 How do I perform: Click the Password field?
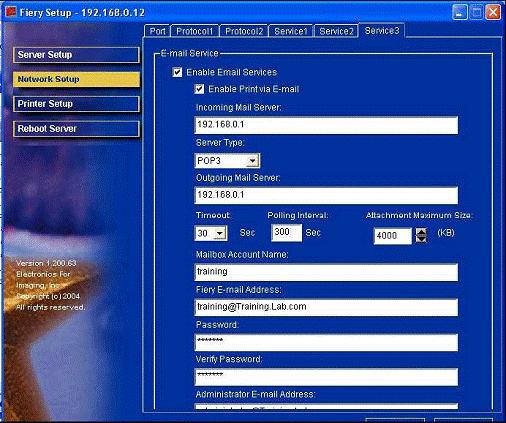click(326, 342)
